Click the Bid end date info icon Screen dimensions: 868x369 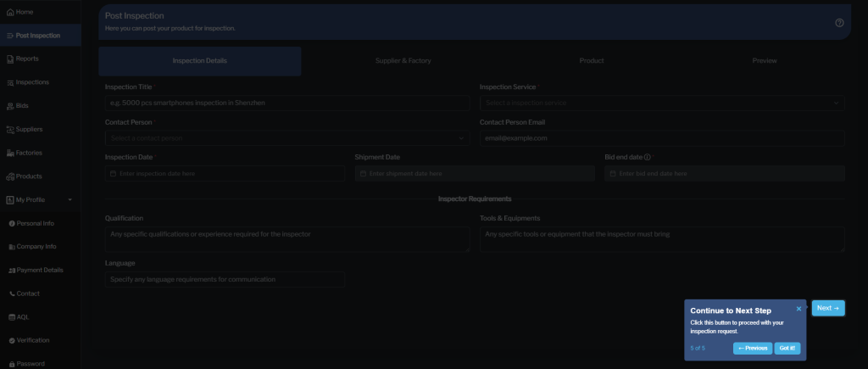[x=647, y=157]
